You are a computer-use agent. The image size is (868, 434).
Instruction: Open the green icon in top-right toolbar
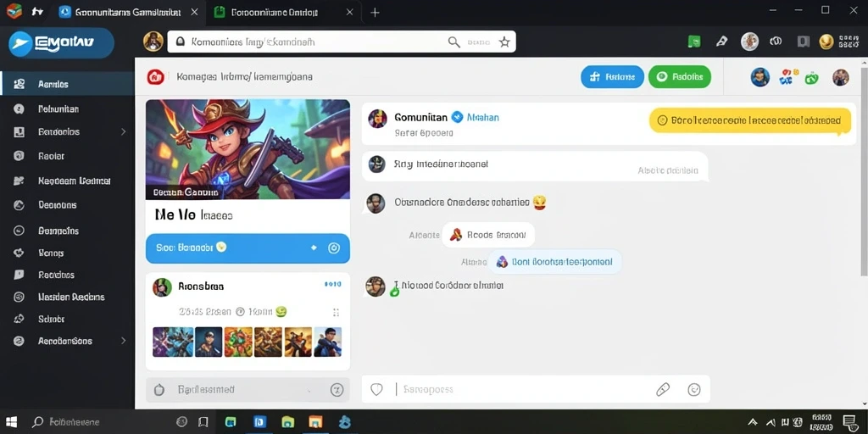pyautogui.click(x=693, y=42)
